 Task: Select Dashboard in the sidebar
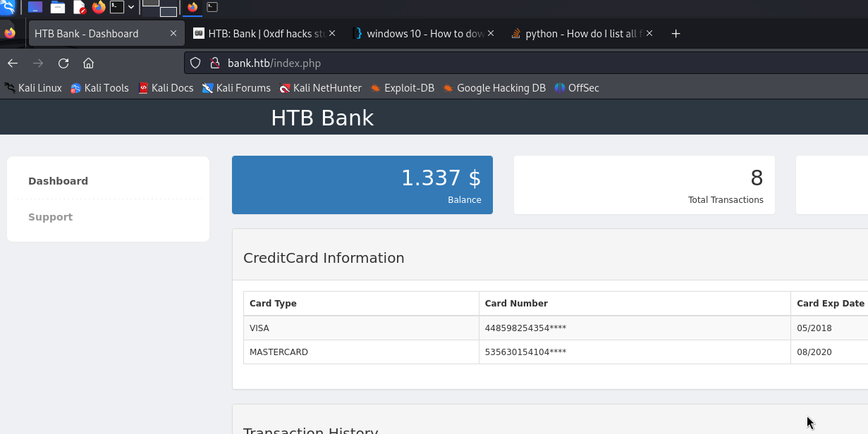[58, 181]
